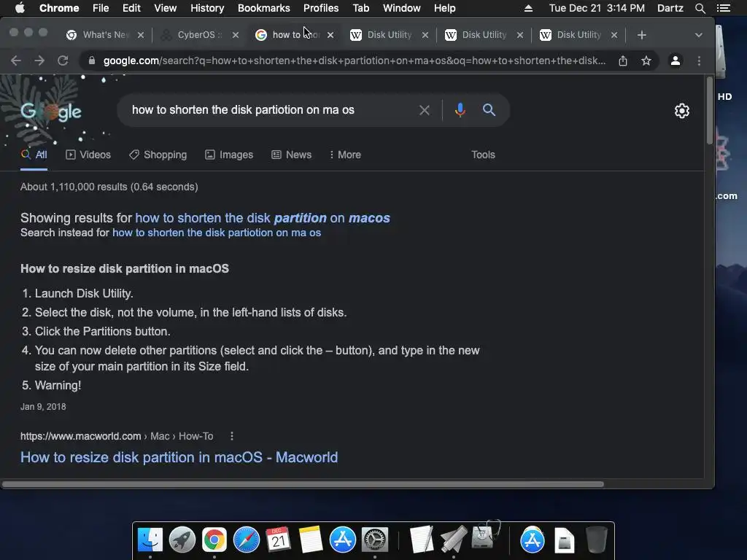Viewport: 747px width, 560px height.
Task: Open the Google logo home link
Action: 51,112
